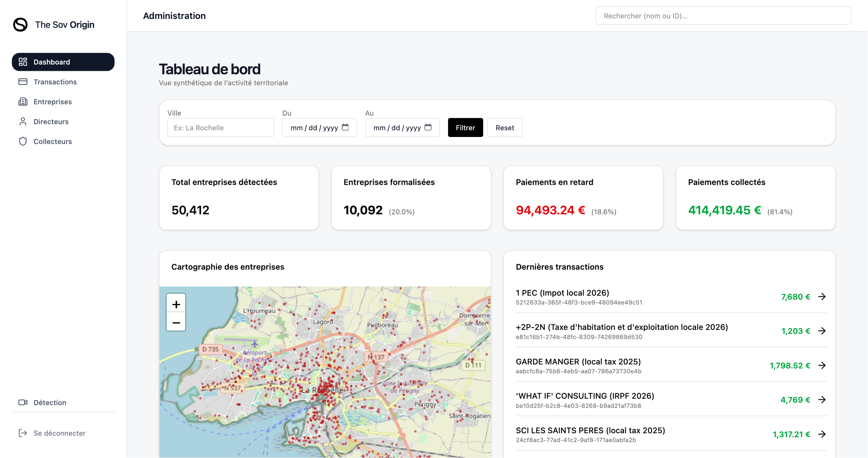Focus the Ville input field
This screenshot has width=868, height=458.
[221, 128]
